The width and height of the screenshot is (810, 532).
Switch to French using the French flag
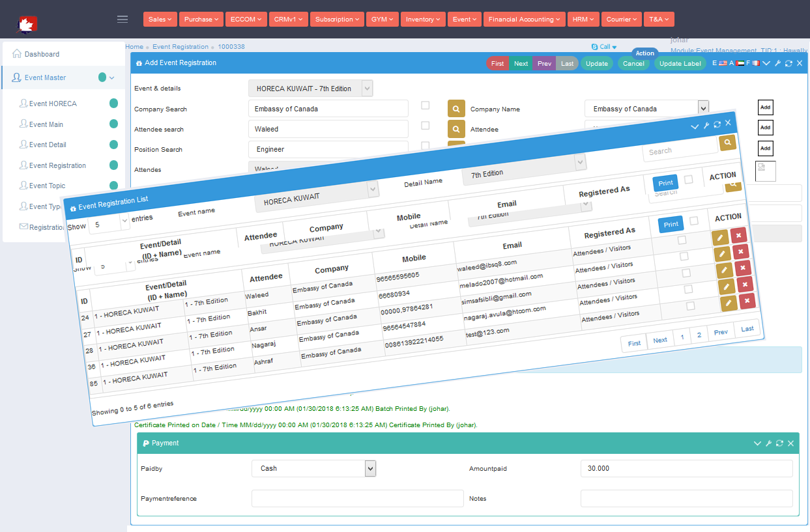(756, 63)
